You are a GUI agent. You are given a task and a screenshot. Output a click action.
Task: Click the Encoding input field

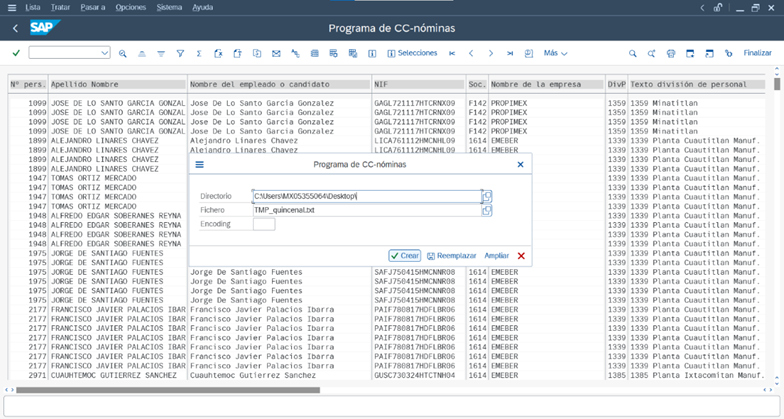tap(264, 225)
